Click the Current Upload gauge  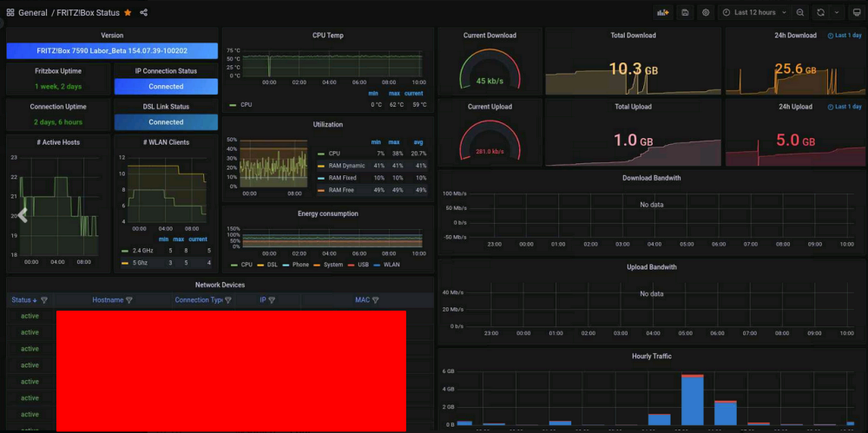(490, 141)
